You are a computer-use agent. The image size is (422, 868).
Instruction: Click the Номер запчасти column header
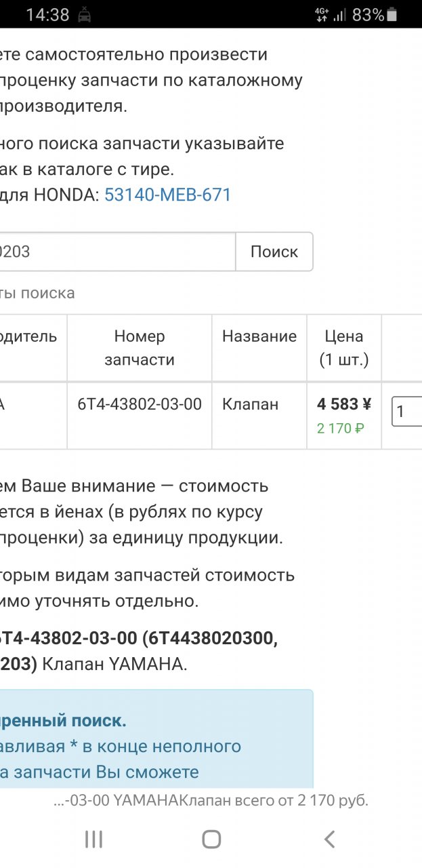pyautogui.click(x=140, y=348)
